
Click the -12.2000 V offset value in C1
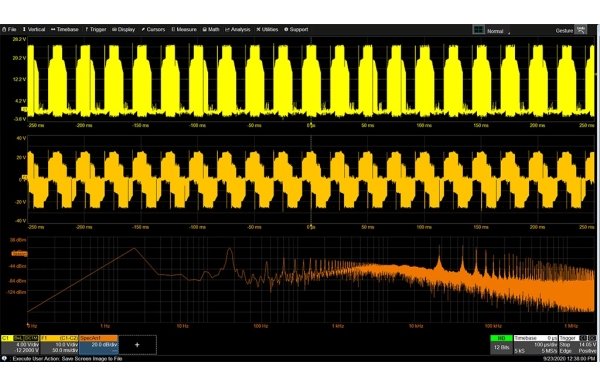pyautogui.click(x=27, y=350)
